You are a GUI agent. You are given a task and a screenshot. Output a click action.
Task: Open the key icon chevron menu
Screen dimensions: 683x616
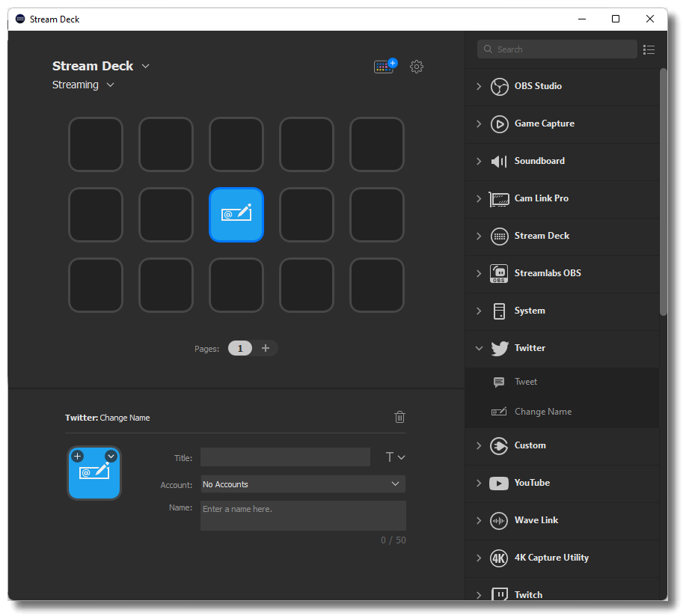coord(111,457)
